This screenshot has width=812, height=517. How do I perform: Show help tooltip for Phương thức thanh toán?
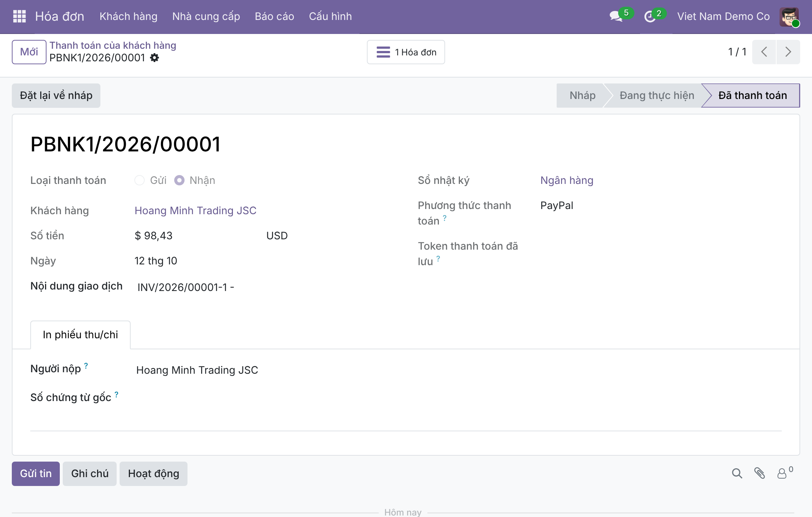pos(445,218)
